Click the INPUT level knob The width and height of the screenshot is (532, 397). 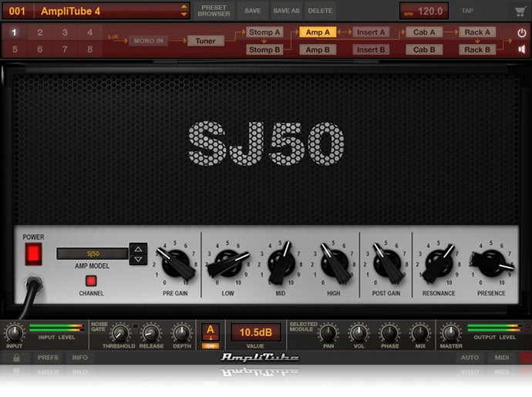tap(14, 333)
